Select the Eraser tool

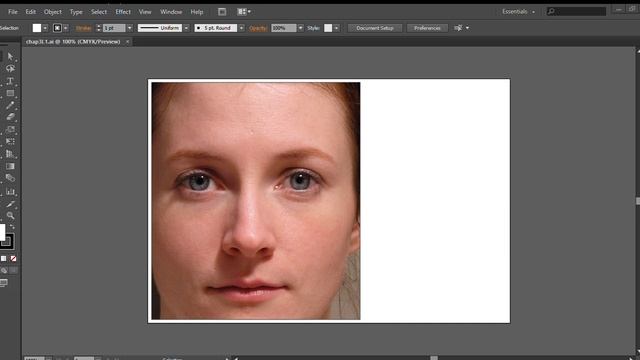[10, 117]
